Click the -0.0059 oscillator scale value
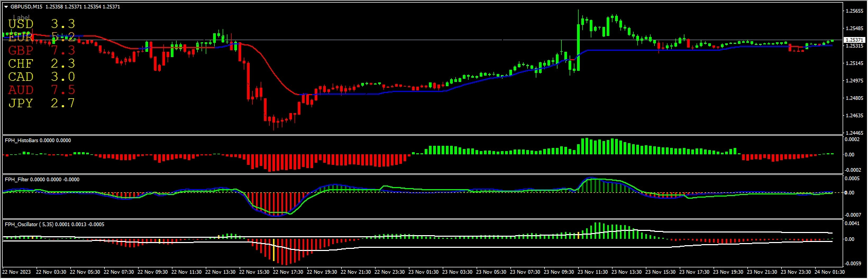 click(852, 263)
